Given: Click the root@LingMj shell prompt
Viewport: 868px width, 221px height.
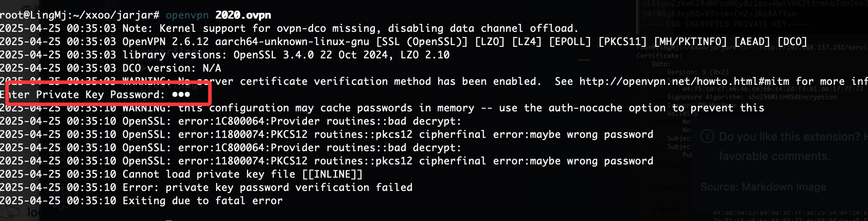Looking at the screenshot, I should pos(80,15).
